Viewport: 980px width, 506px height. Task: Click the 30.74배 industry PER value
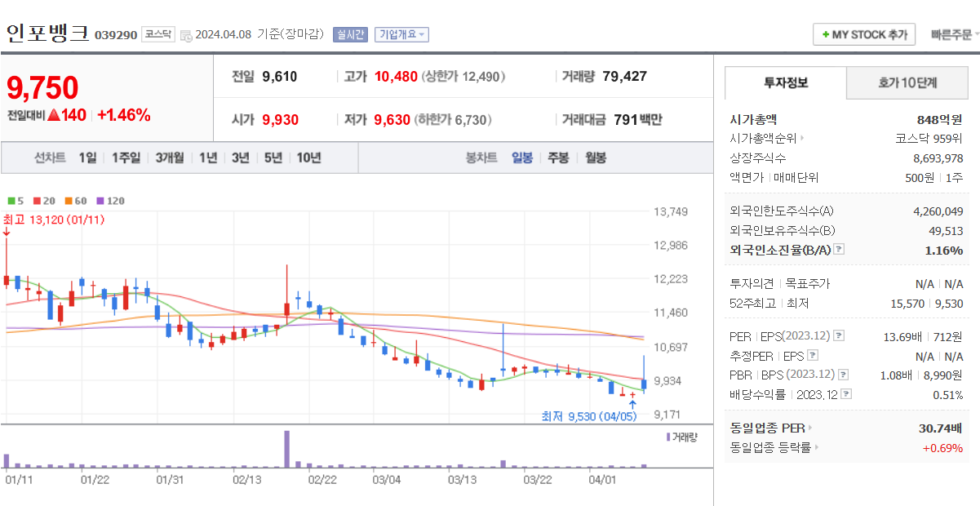pos(941,428)
